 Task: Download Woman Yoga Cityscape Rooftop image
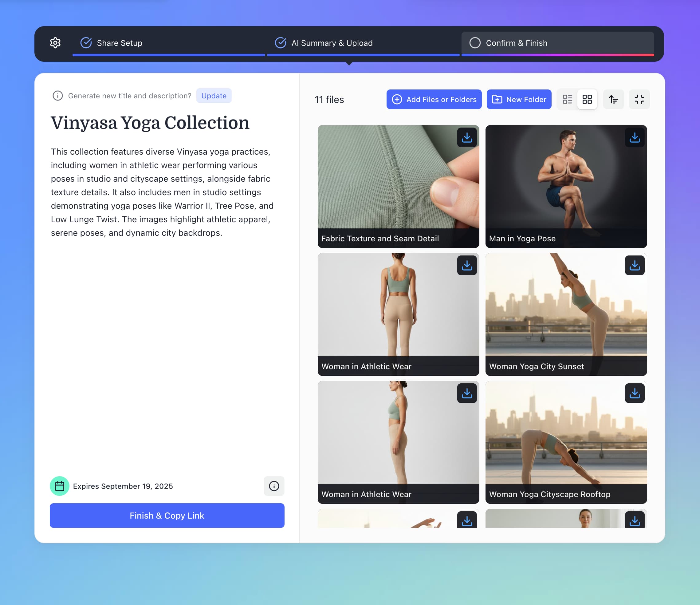pos(635,393)
